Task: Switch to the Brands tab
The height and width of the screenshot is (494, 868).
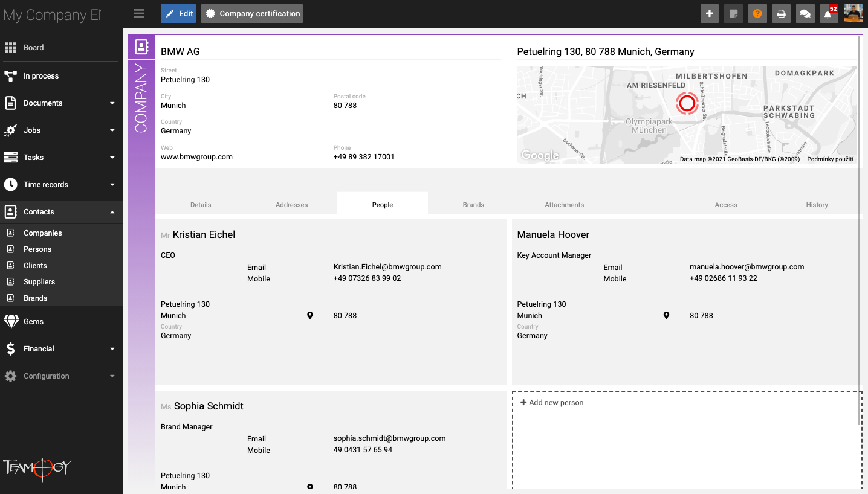Action: (473, 205)
